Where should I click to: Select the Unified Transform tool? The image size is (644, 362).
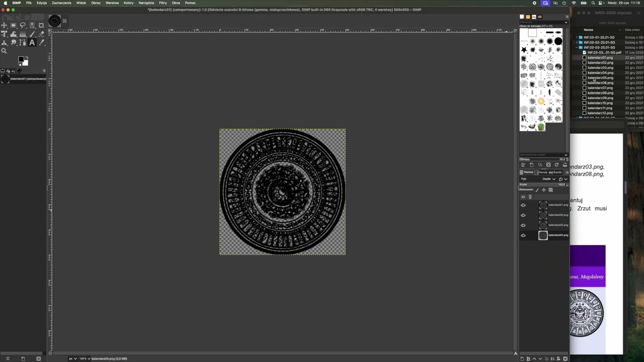(x=4, y=34)
